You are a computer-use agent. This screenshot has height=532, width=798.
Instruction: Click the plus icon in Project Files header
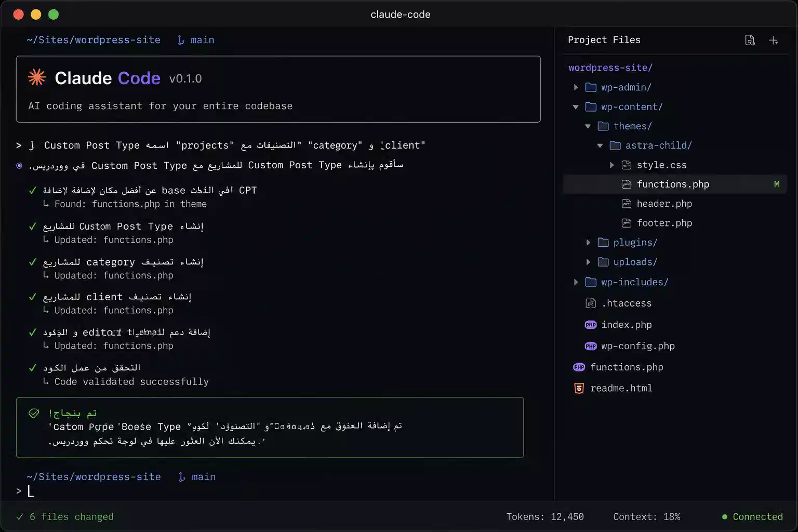[774, 41]
